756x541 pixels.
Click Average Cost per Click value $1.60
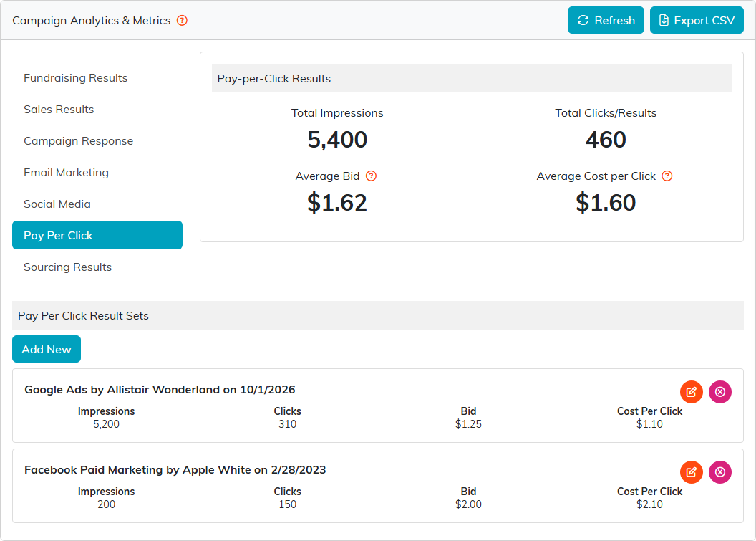606,203
